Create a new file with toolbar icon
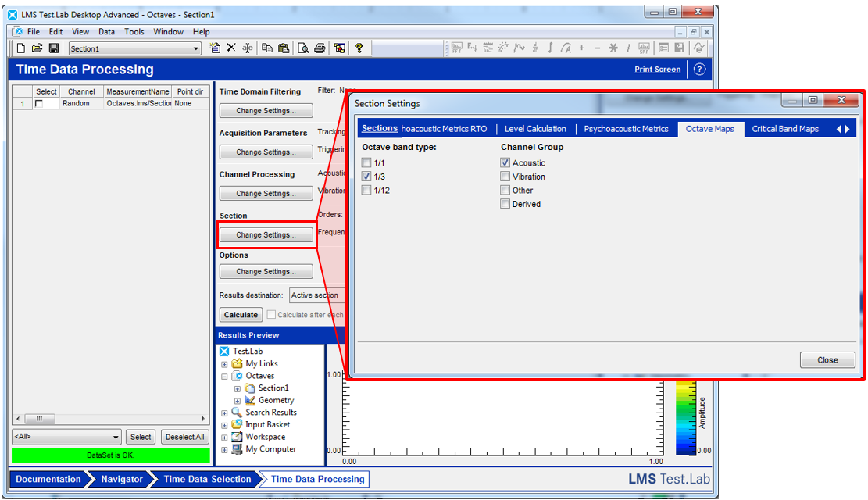The height and width of the screenshot is (500, 868). tap(20, 48)
